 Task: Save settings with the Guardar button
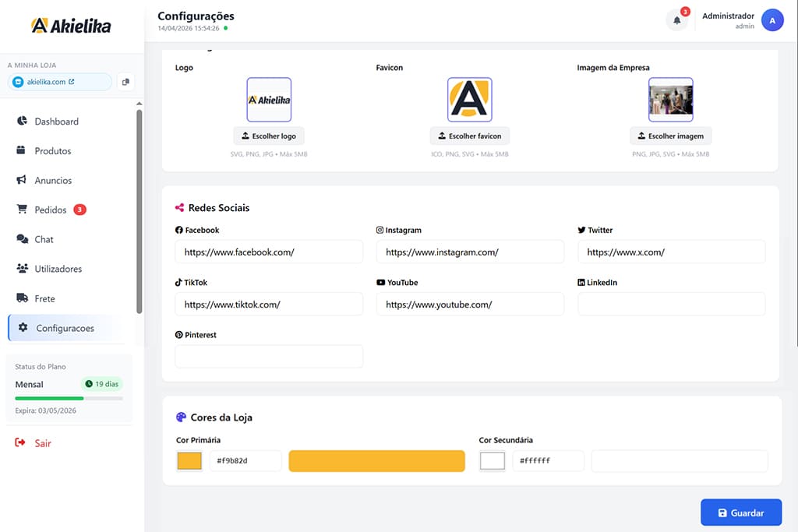point(740,513)
